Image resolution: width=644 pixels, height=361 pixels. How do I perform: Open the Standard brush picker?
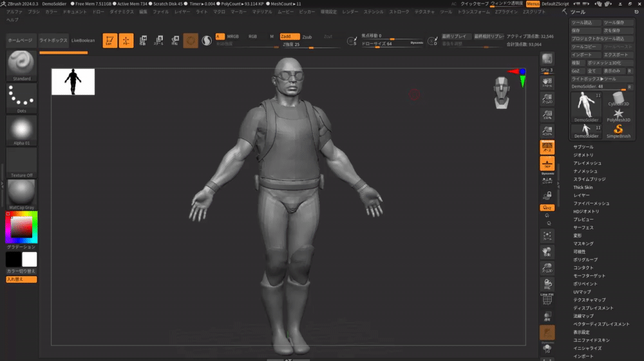tap(21, 66)
